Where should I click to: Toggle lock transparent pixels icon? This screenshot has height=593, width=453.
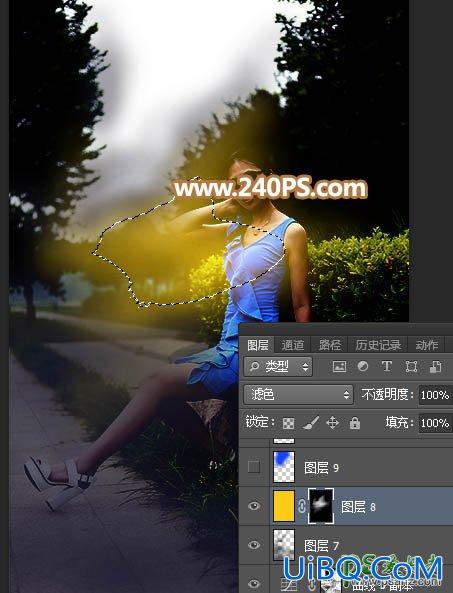289,423
